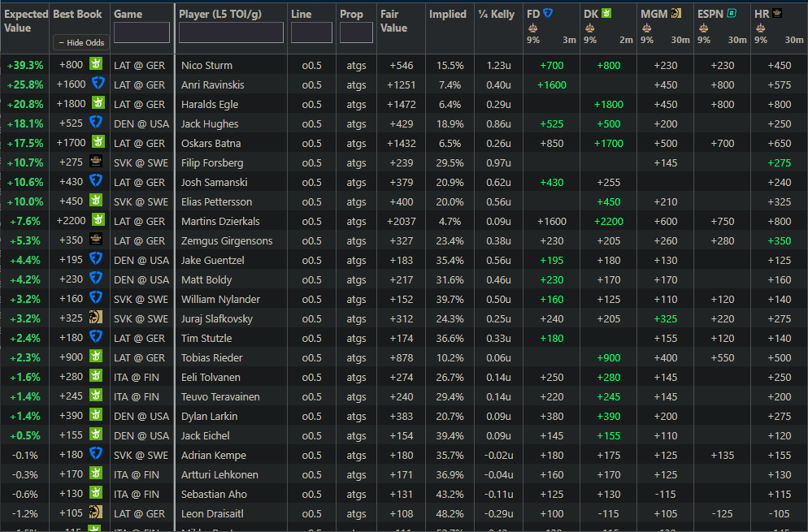Click FanDuel best-book icon in Tim Stutzle row

tap(96, 336)
